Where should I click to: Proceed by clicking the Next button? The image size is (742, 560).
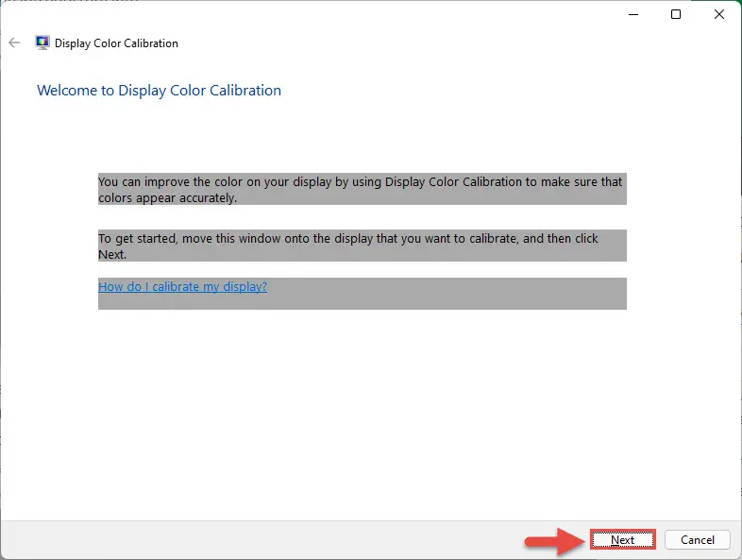tap(623, 539)
